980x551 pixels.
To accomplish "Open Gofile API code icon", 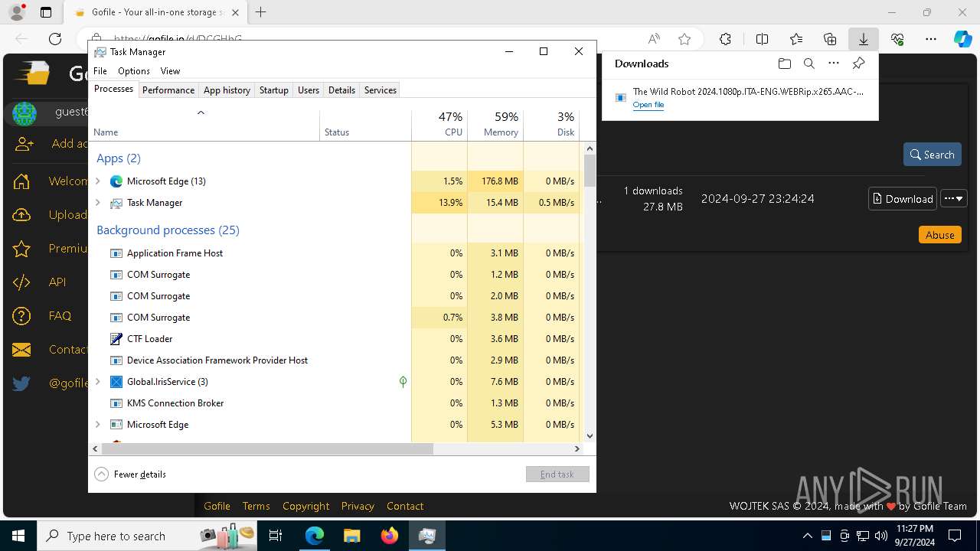I will 21,282.
